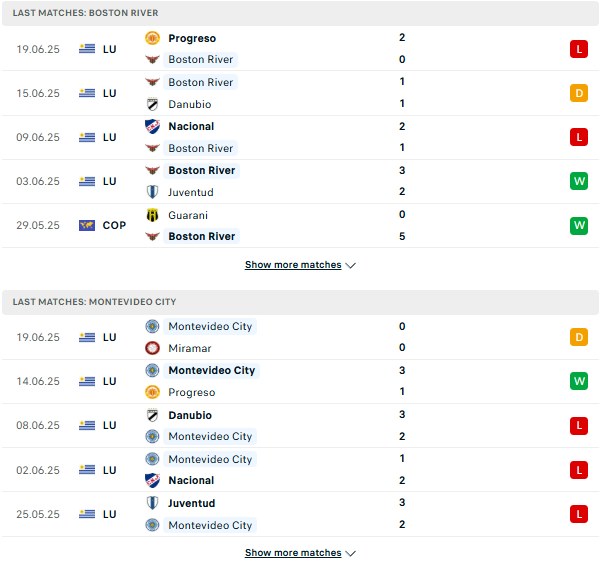The width and height of the screenshot is (602, 573).
Task: Click the red L badge for Progreso vs Boston River
Action: (579, 49)
